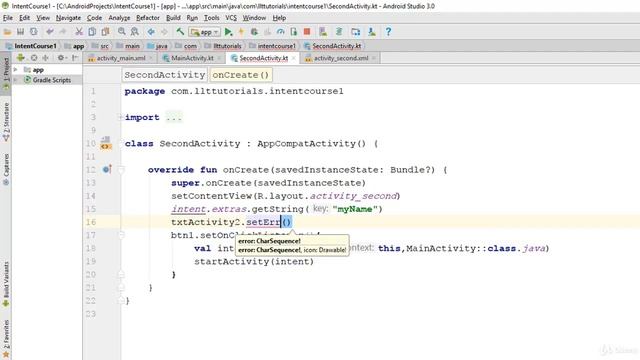The width and height of the screenshot is (640, 360).
Task: Click the Find magnifier icon
Action: tap(122, 32)
